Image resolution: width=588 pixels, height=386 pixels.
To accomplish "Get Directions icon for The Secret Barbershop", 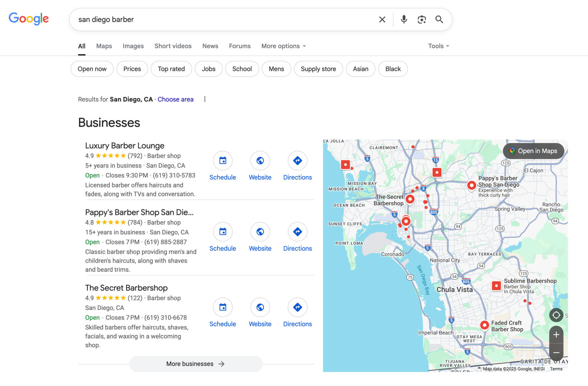I will pyautogui.click(x=297, y=307).
